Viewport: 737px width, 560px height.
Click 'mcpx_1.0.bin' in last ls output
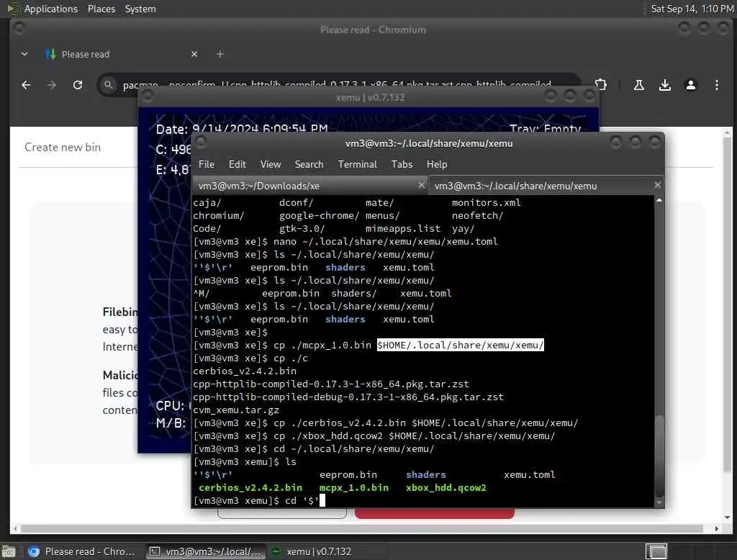354,487
